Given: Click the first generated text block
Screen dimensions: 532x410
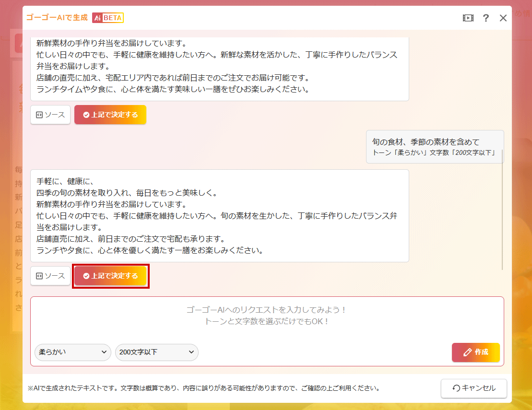Looking at the screenshot, I should pos(219,67).
